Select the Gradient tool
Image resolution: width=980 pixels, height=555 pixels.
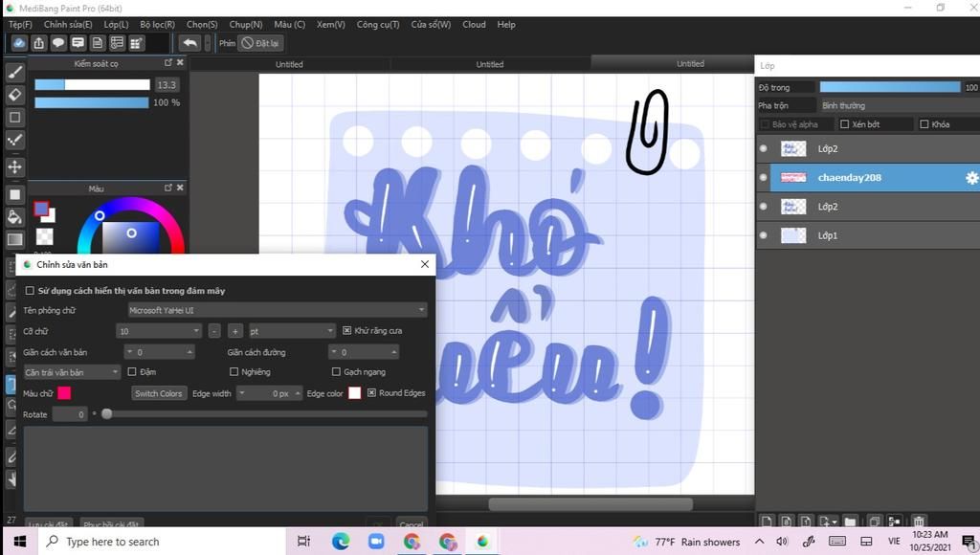[x=15, y=239]
